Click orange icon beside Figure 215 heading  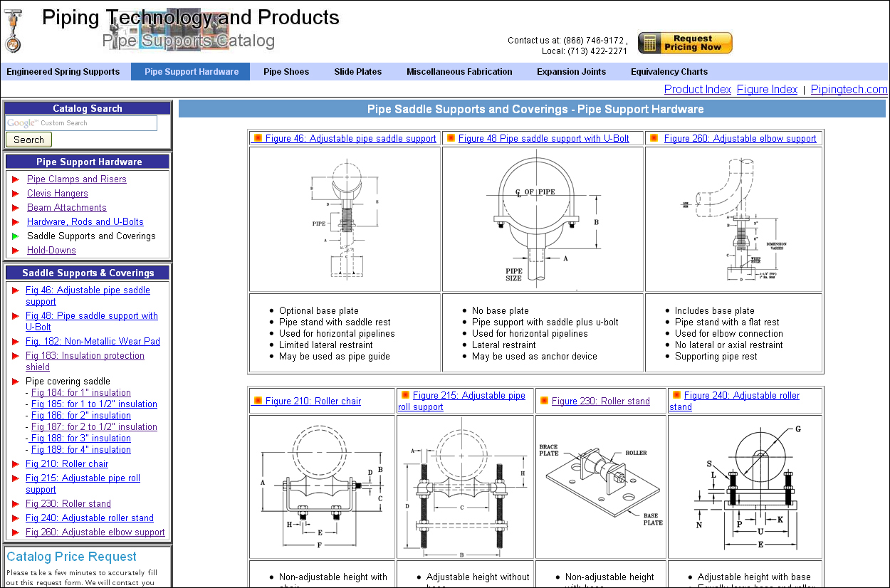405,394
